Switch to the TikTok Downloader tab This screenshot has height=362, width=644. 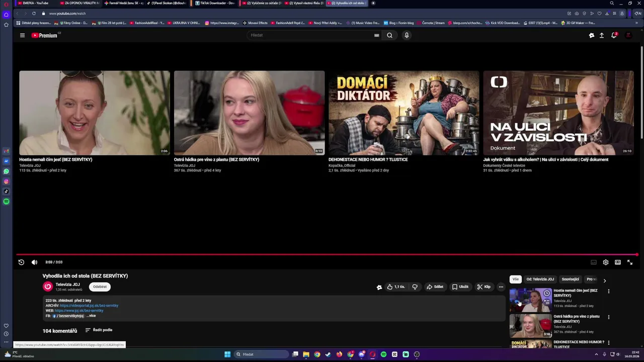(215, 3)
